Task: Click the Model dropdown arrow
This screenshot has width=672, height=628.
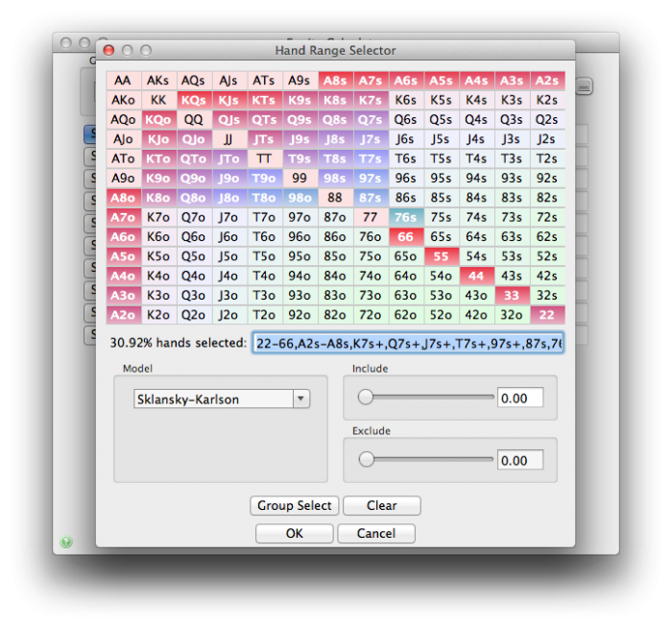Action: tap(300, 399)
